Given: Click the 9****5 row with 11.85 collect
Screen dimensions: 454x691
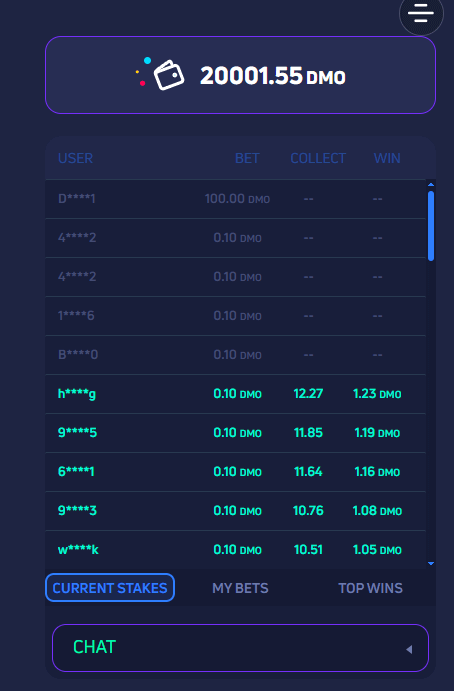Looking at the screenshot, I should (235, 433).
